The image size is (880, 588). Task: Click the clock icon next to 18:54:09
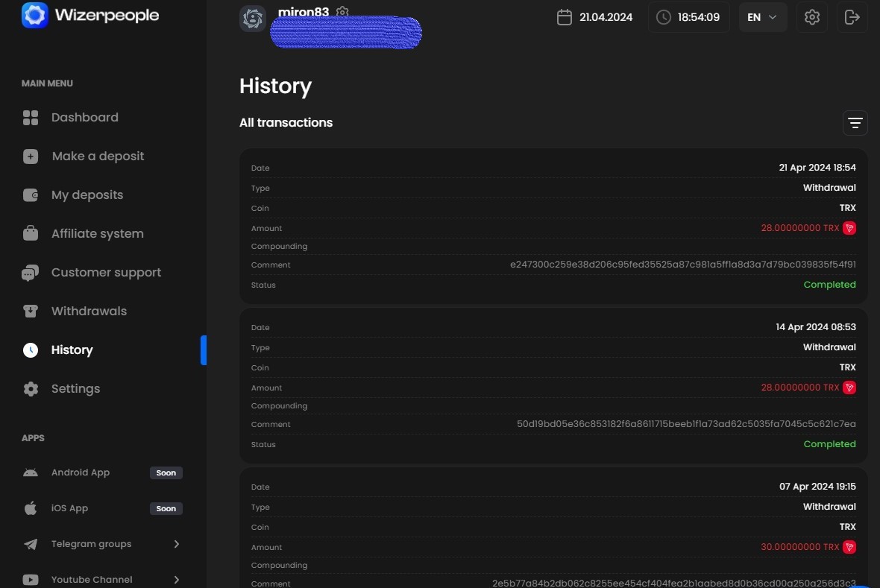[x=664, y=17]
